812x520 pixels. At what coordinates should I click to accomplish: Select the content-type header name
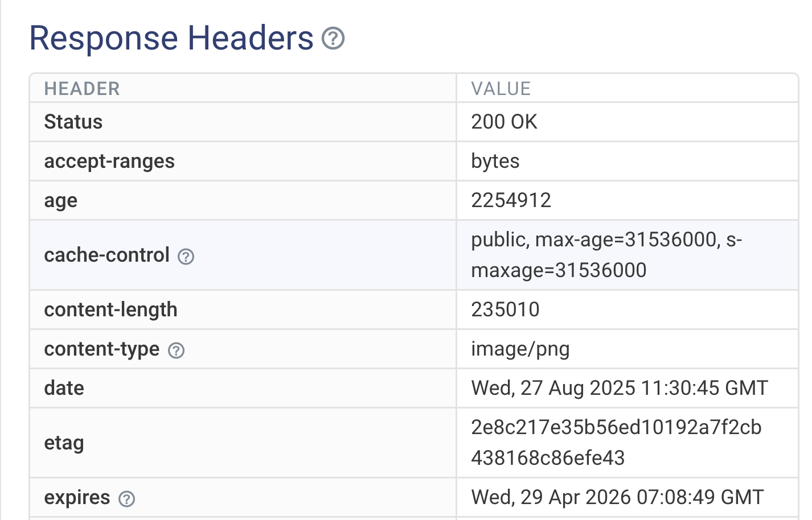tap(102, 349)
